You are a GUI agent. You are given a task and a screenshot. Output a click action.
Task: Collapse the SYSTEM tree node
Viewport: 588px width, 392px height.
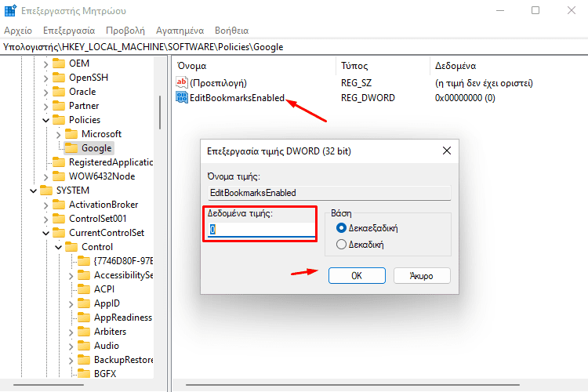pyautogui.click(x=34, y=191)
